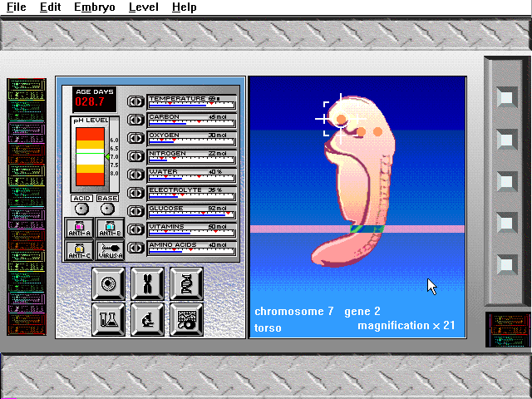Adjust the TEMPERATURE arrow stepper
The height and width of the screenshot is (399, 532).
135,102
